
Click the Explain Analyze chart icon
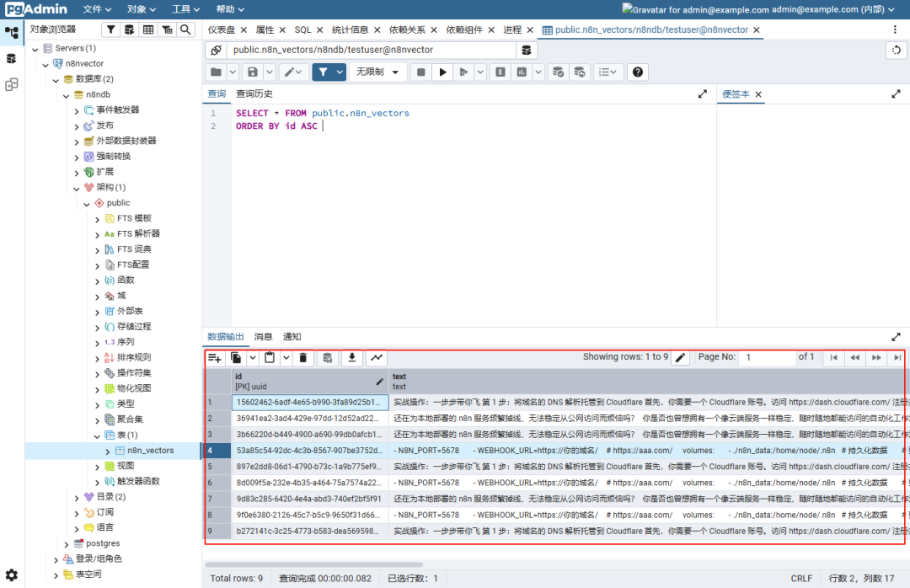point(522,72)
